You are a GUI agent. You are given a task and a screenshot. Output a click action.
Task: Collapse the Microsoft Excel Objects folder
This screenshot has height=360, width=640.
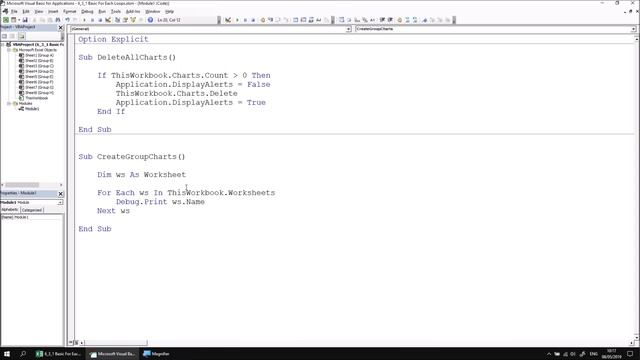pyautogui.click(x=9, y=50)
